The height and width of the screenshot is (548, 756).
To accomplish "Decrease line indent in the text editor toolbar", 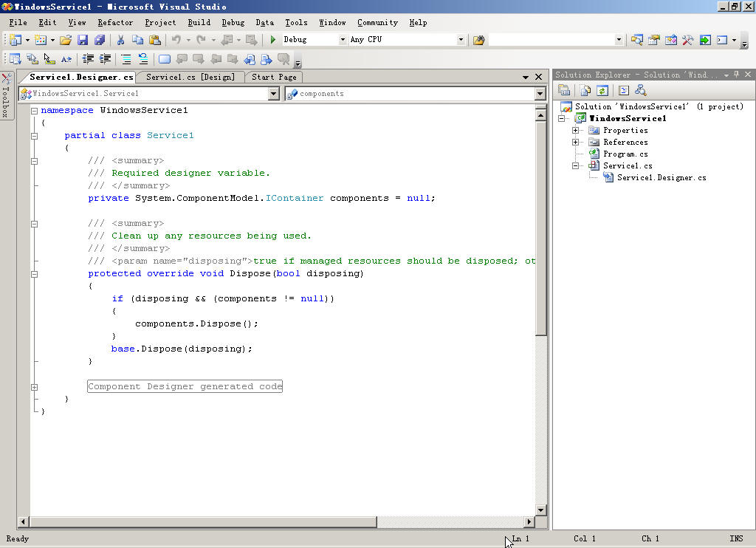I will (88, 59).
